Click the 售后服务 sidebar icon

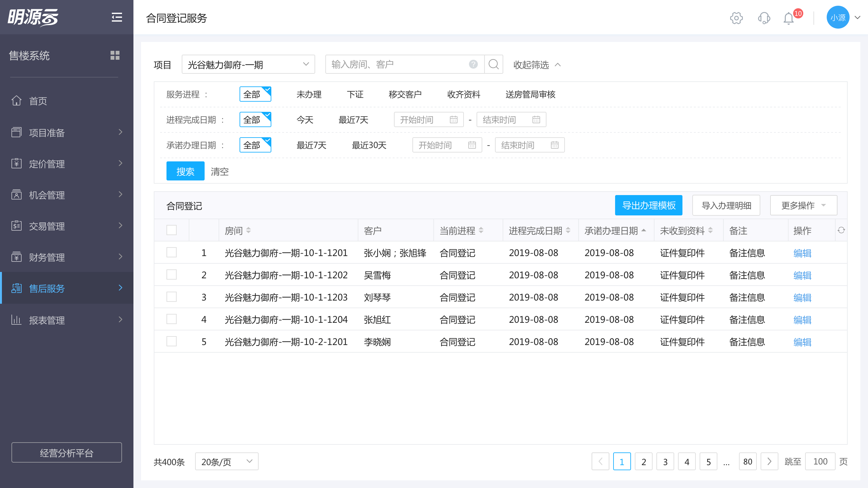point(16,288)
